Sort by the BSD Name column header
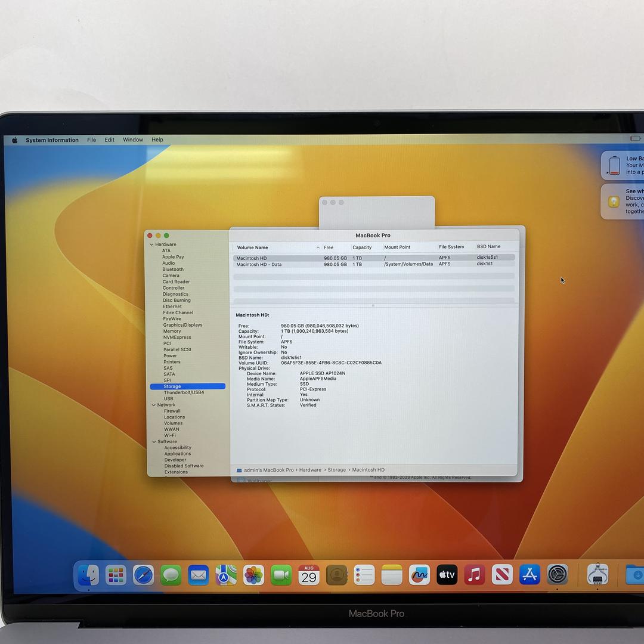 click(489, 246)
